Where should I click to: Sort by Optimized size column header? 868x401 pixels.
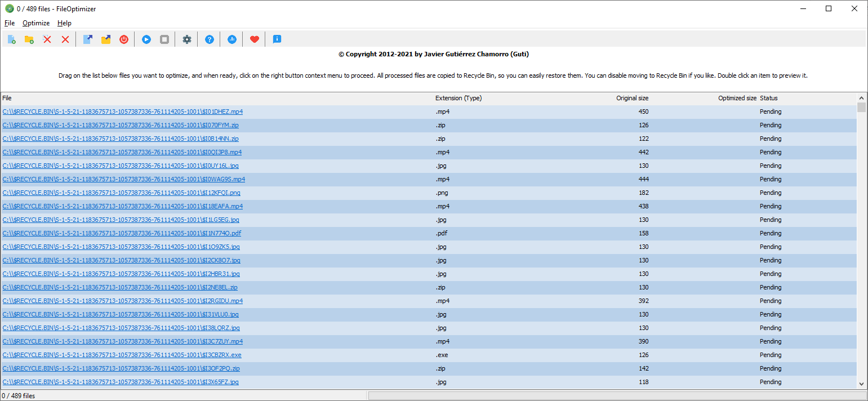737,98
